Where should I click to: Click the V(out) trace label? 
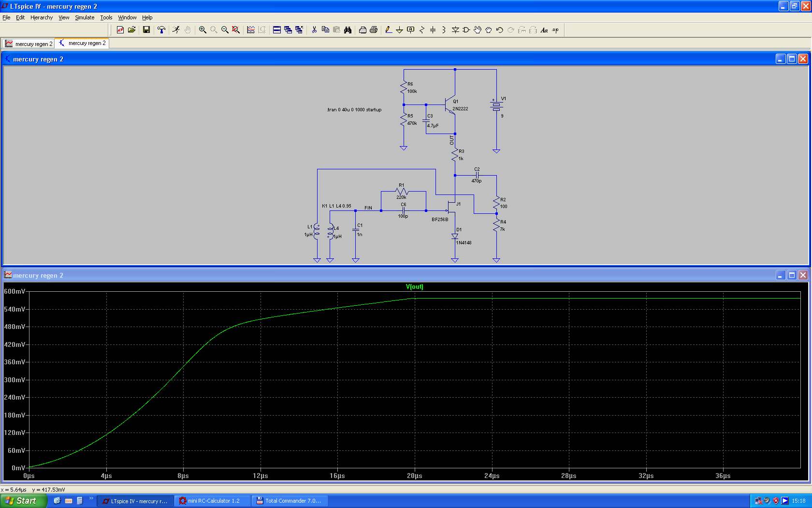(414, 287)
